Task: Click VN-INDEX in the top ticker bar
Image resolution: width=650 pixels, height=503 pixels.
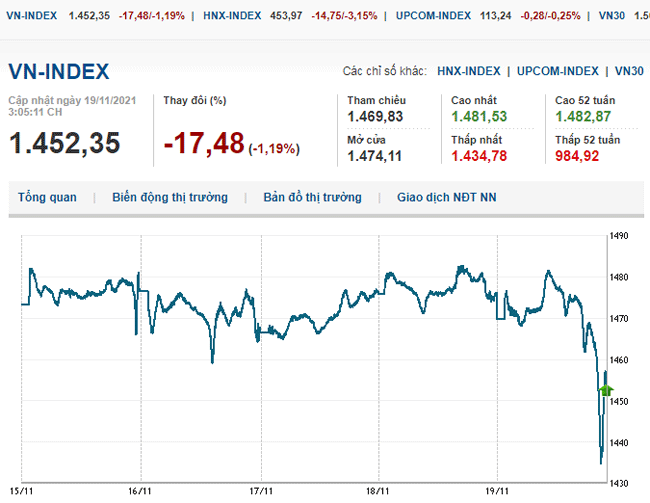Action: click(x=31, y=16)
